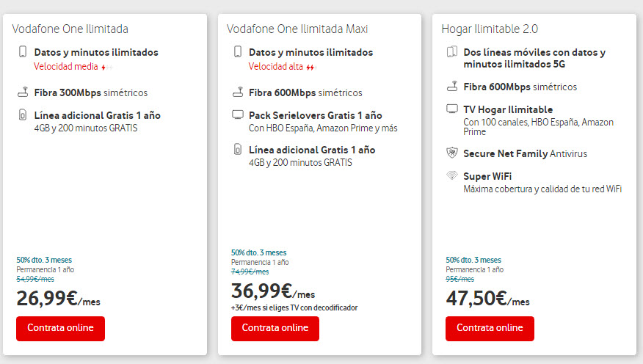This screenshot has height=364, width=643.
Task: Open the Hogar Ilimitable 2.0 title
Action: click(x=490, y=29)
